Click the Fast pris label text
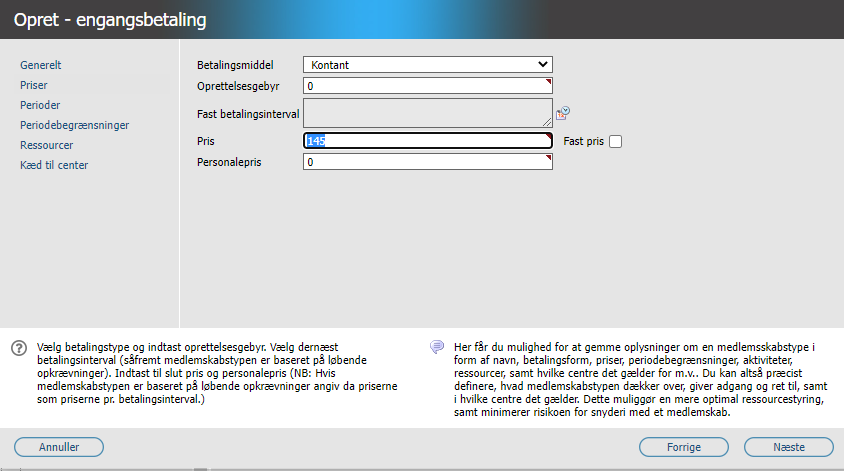The width and height of the screenshot is (844, 471). point(583,141)
